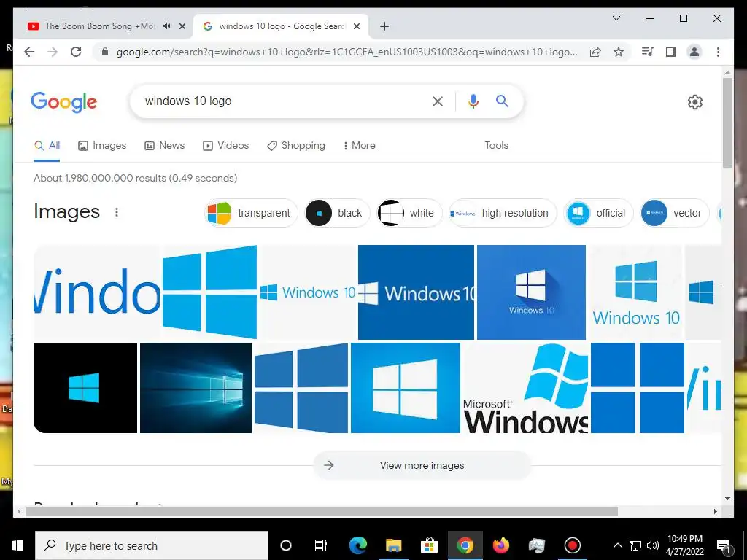Launch Firefox from the taskbar
This screenshot has height=560, width=747.
tap(500, 545)
